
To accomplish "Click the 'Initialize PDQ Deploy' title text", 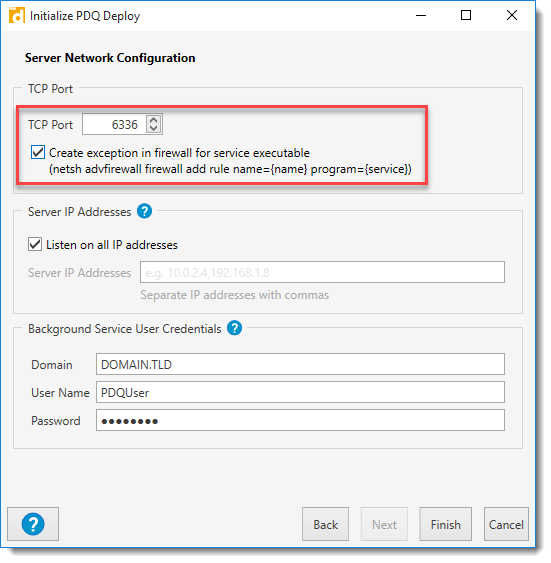I will click(x=86, y=16).
